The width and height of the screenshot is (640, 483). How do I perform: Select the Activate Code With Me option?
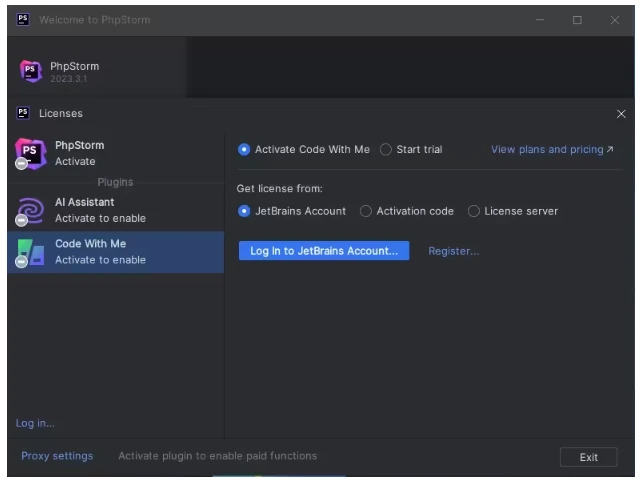tap(244, 150)
